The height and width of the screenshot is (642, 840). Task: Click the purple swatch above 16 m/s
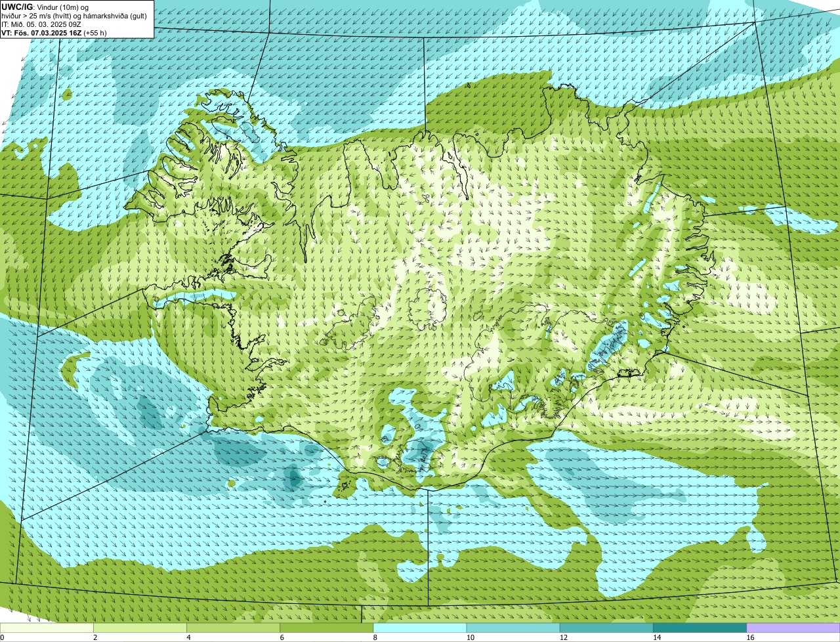(793, 628)
